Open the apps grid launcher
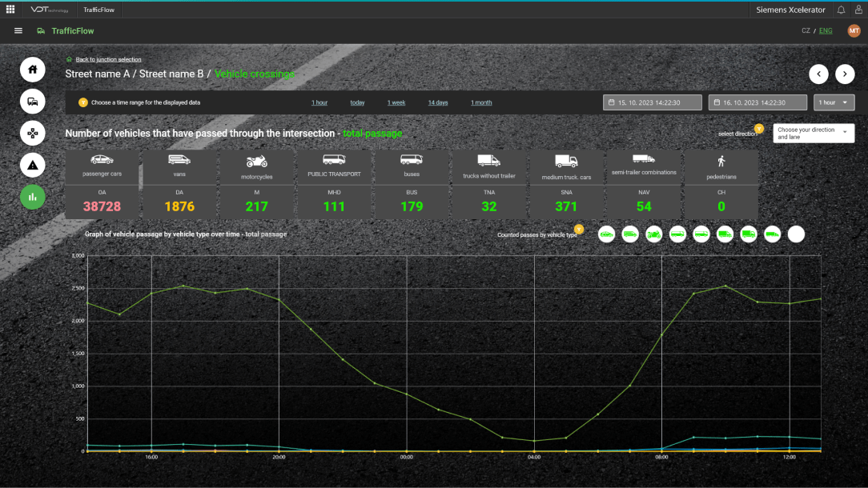The image size is (868, 488). (10, 10)
